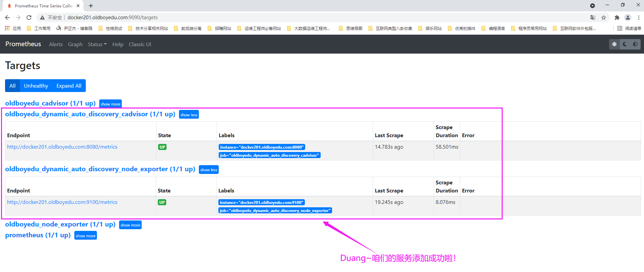Screen dimensions: 644x272
Task: Open the translate page icon
Action: tap(593, 18)
